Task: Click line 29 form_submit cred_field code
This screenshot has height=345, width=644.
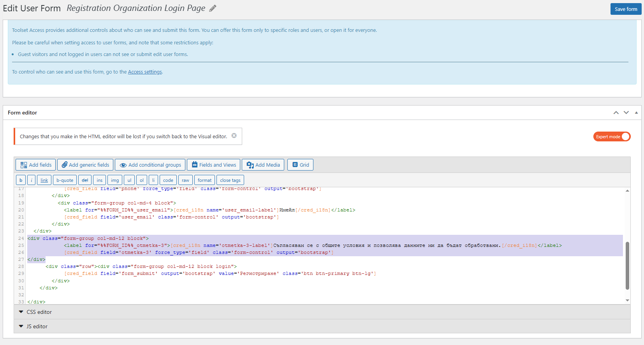Action: (220, 273)
